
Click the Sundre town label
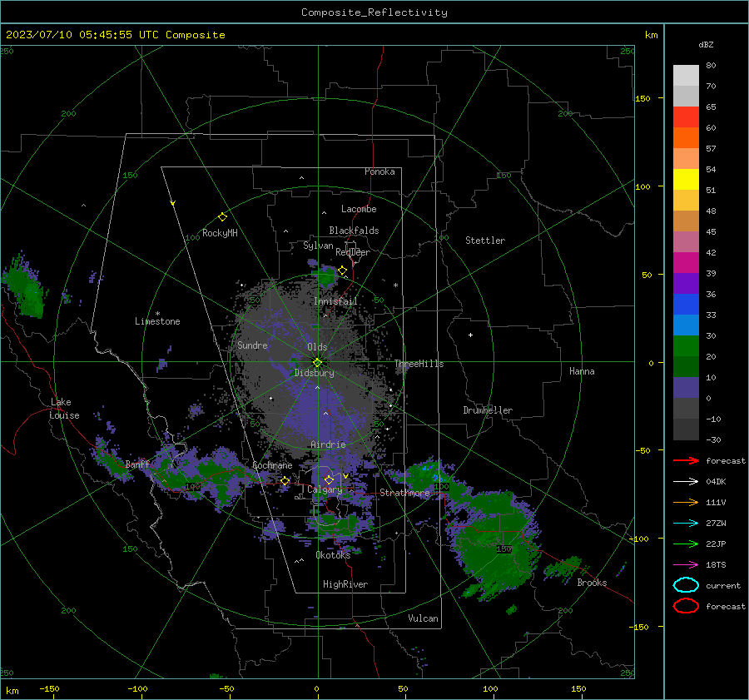click(x=252, y=345)
